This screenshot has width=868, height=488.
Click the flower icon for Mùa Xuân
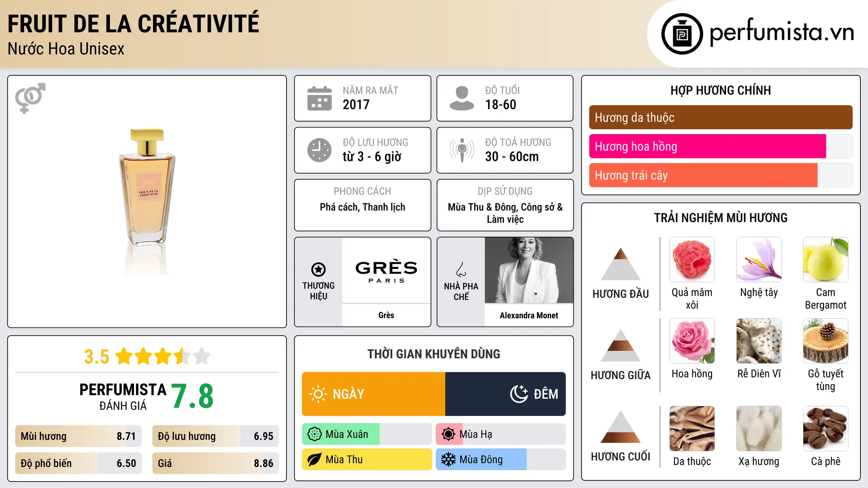(x=314, y=434)
